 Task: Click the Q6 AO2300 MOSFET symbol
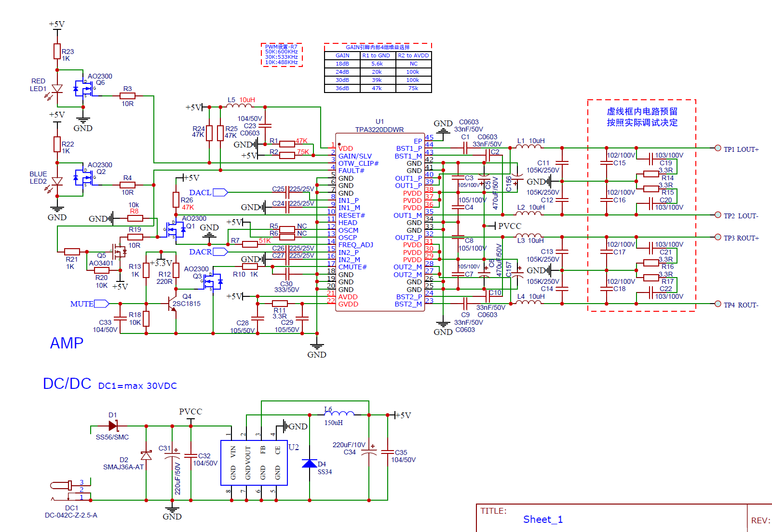tap(84, 89)
